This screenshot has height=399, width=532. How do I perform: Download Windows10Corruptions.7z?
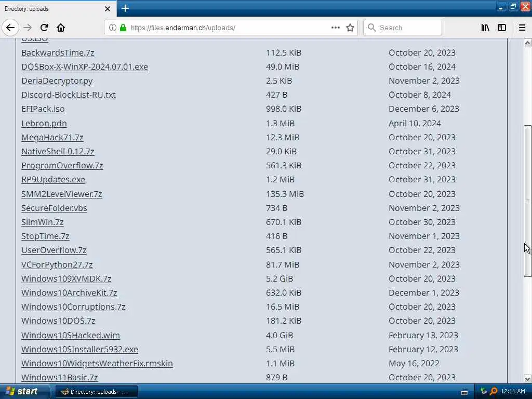tap(73, 307)
